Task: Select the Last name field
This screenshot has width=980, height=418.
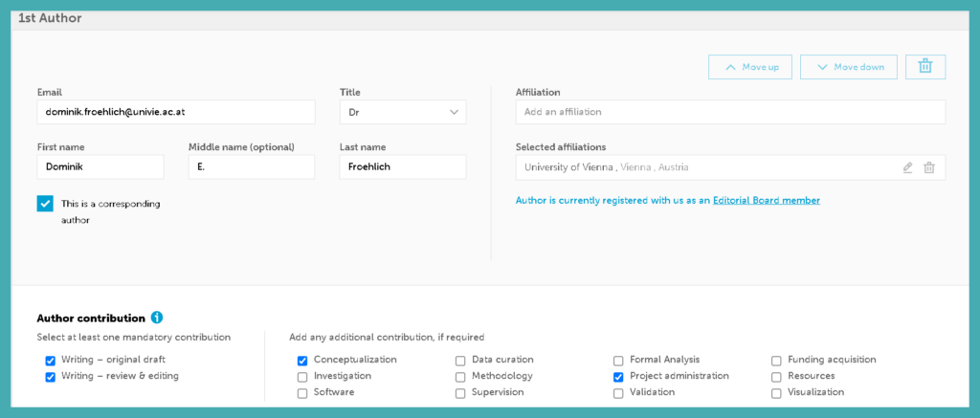Action: [x=403, y=167]
